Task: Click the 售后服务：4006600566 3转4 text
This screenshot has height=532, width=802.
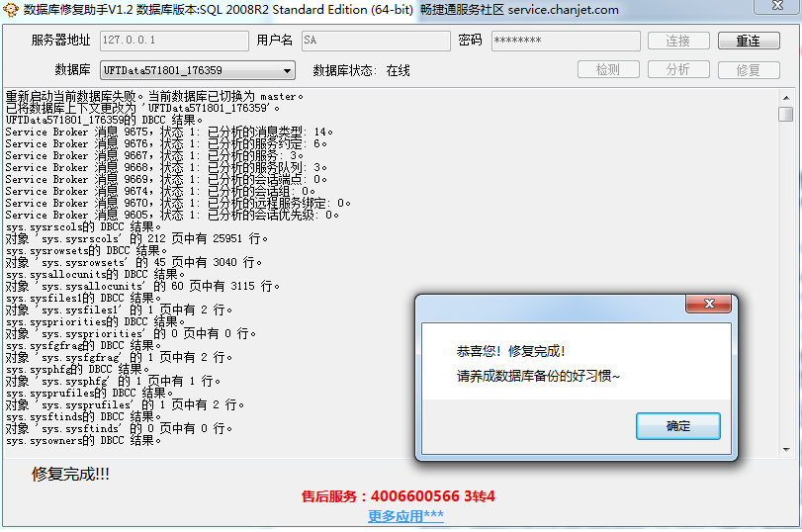Action: (x=399, y=496)
